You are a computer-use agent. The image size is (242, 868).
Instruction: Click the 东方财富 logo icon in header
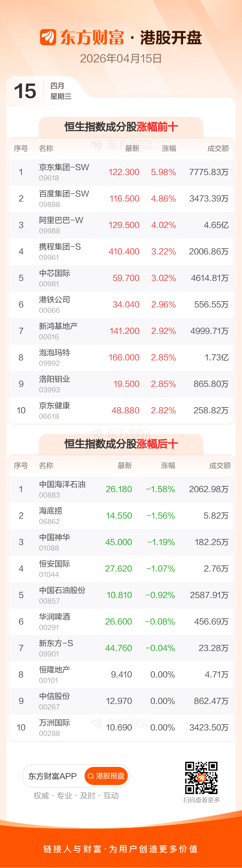[48, 37]
